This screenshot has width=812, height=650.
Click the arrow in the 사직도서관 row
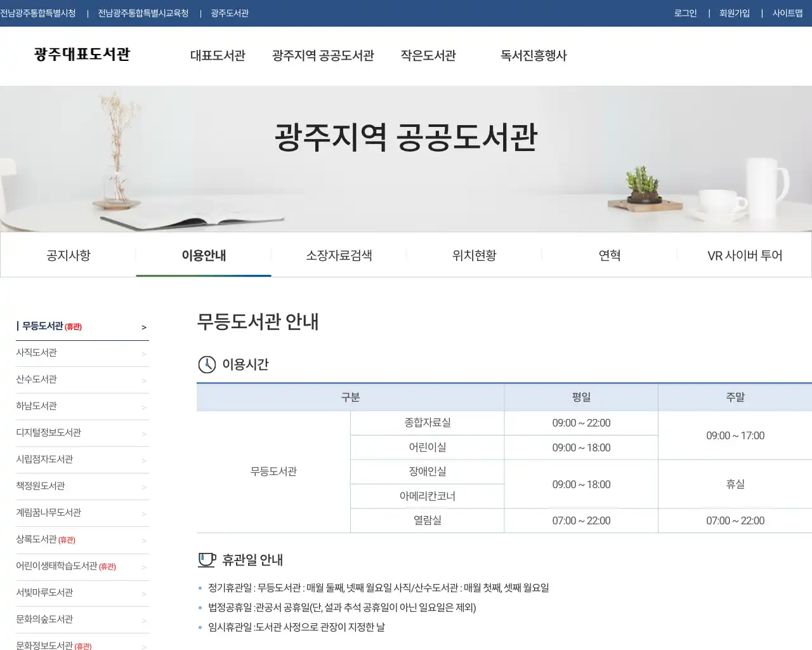tap(144, 354)
